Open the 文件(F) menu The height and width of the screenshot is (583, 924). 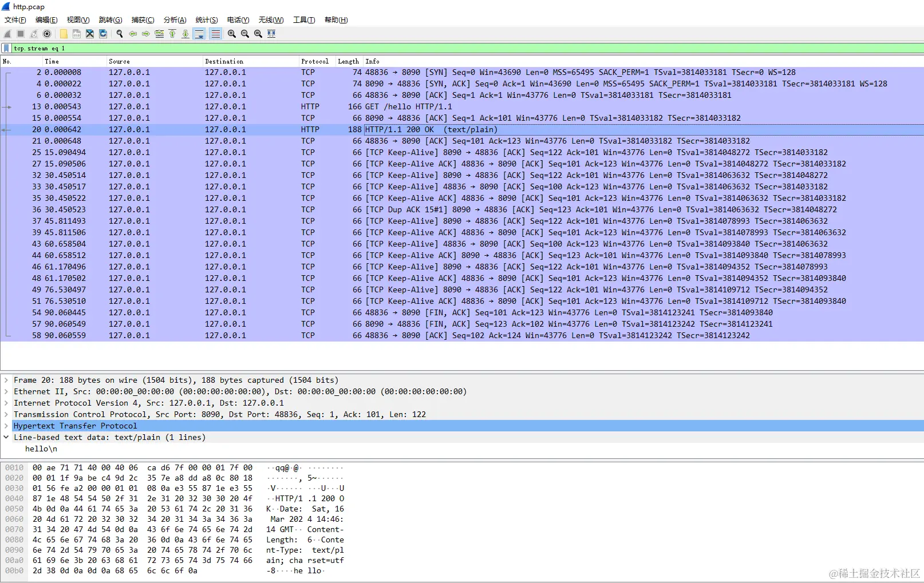(15, 20)
